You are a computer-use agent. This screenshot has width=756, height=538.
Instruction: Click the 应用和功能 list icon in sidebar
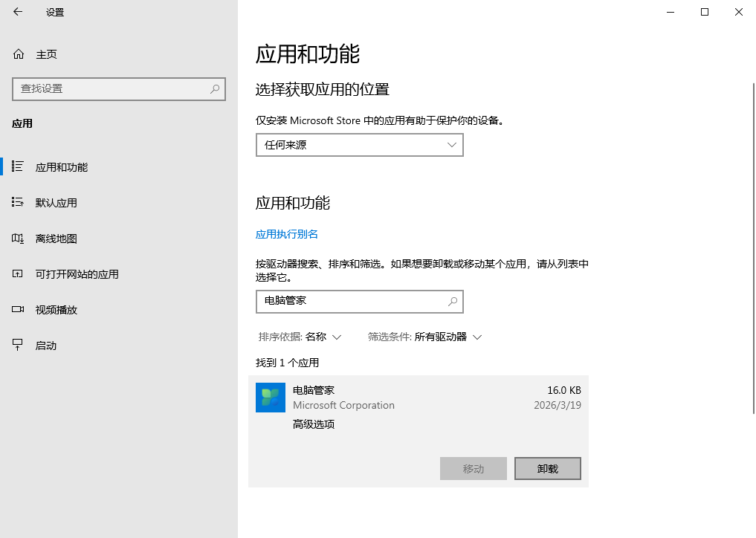tap(19, 167)
